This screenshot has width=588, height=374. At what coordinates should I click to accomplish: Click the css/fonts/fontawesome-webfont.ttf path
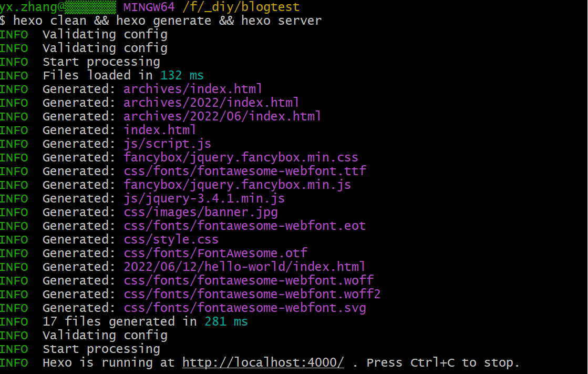(x=244, y=171)
